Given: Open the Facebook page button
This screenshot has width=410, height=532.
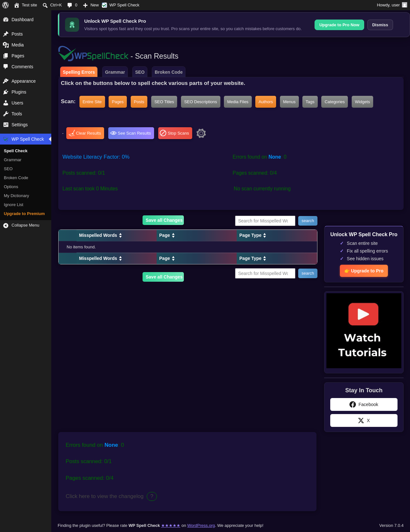Looking at the screenshot, I should (x=364, y=404).
